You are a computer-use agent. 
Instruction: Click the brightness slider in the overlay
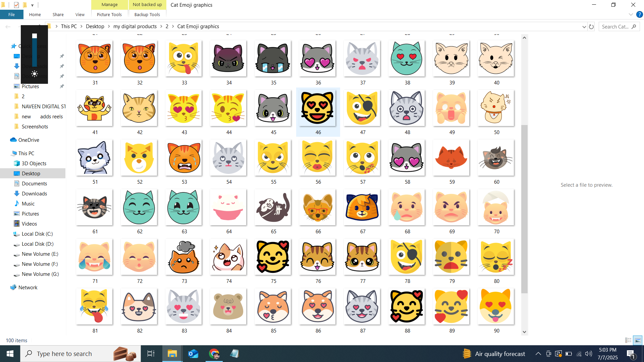(x=35, y=50)
